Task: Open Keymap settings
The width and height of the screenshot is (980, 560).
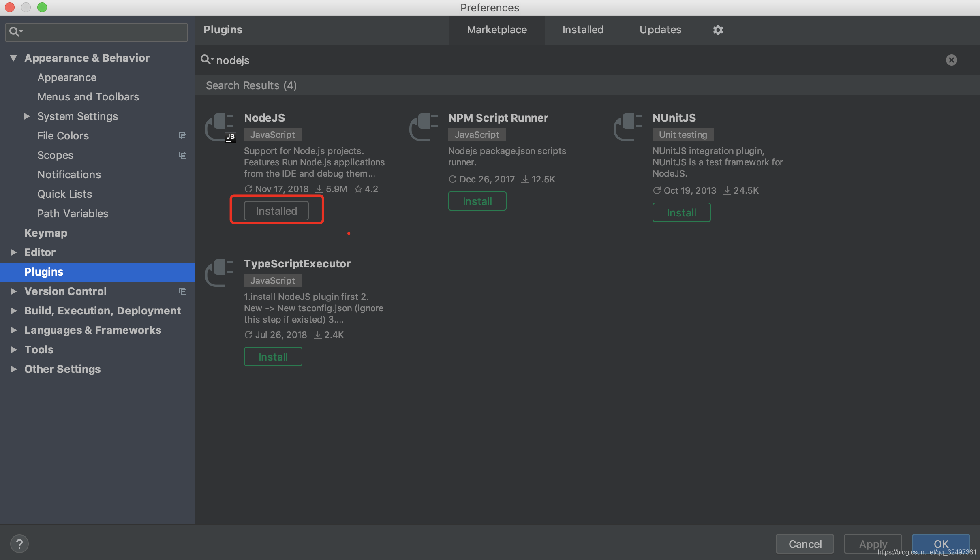Action: point(46,233)
